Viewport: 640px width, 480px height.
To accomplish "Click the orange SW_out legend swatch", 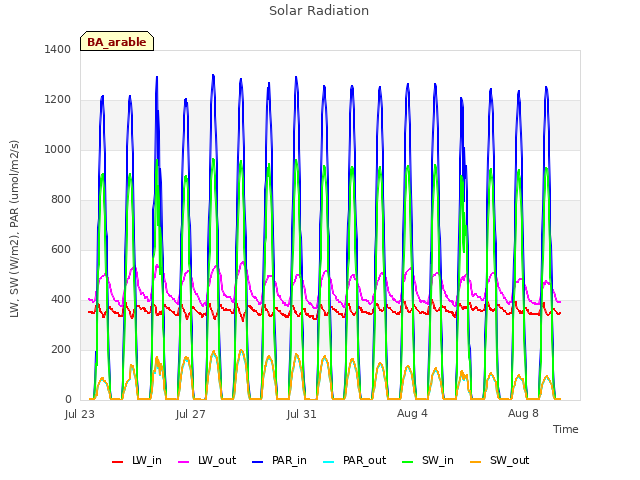I will 475,462.
